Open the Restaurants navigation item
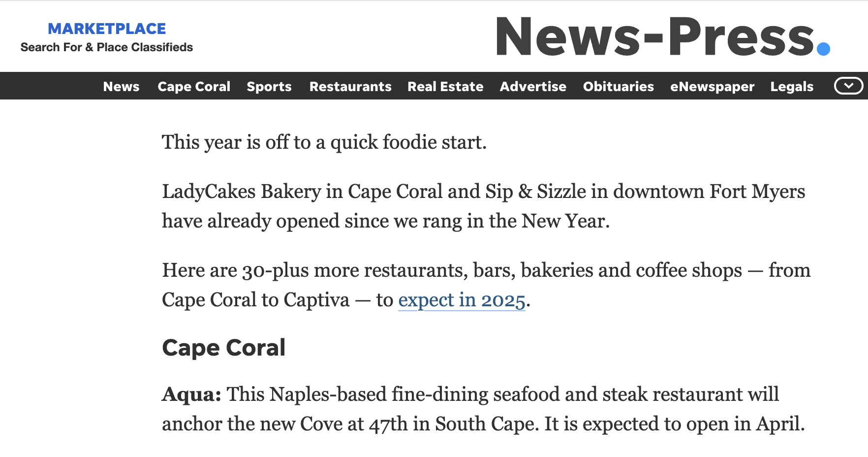The width and height of the screenshot is (868, 457). click(x=350, y=86)
